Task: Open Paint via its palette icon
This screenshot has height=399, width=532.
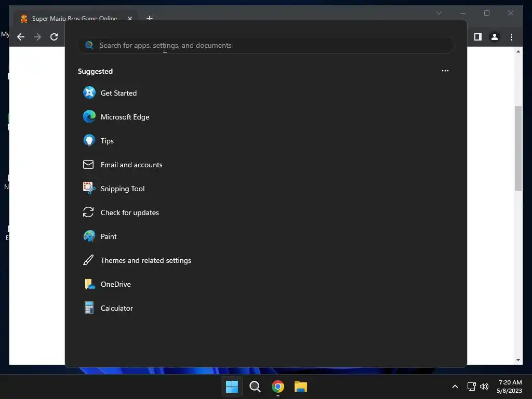Action: pos(89,236)
